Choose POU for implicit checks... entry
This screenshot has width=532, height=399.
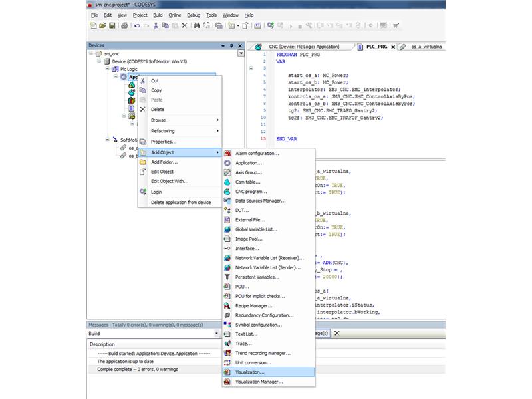269,296
